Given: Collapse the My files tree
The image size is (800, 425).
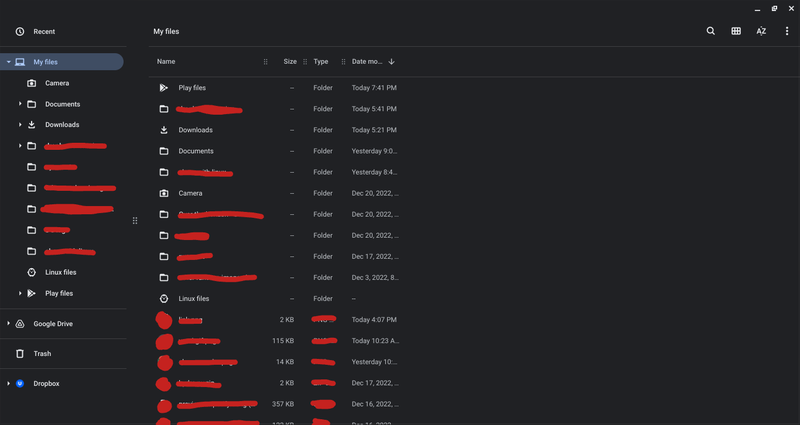Looking at the screenshot, I should [8, 62].
